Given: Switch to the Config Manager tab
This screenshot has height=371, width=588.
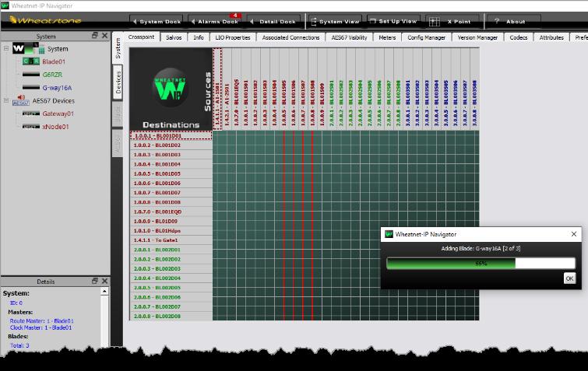Looking at the screenshot, I should click(x=426, y=37).
